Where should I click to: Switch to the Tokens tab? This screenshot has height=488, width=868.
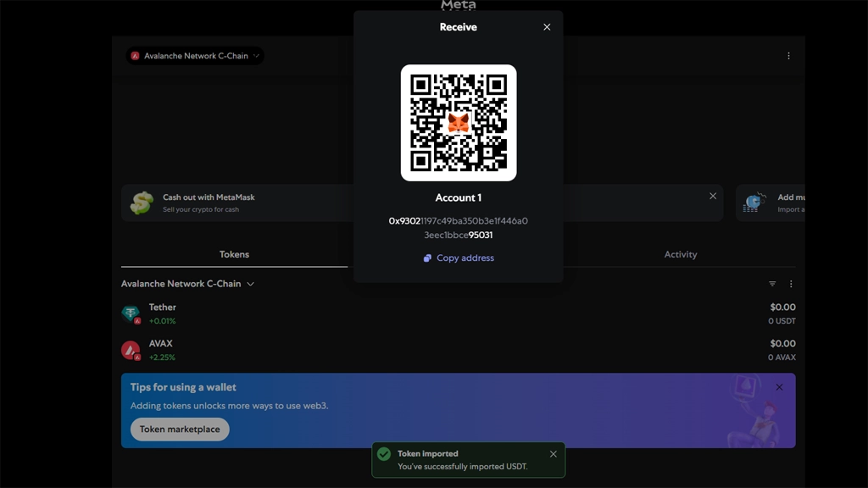tap(234, 254)
